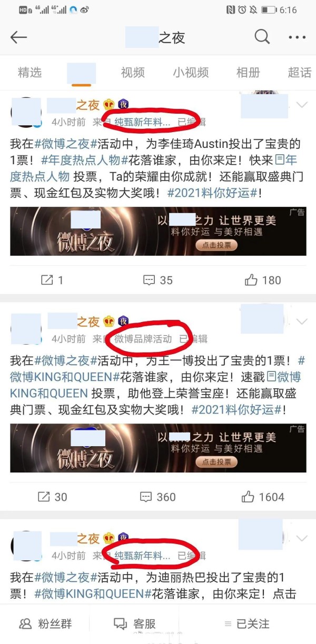316x644 pixels.
Task: Repost the second post with 30 shares
Action: (52, 497)
